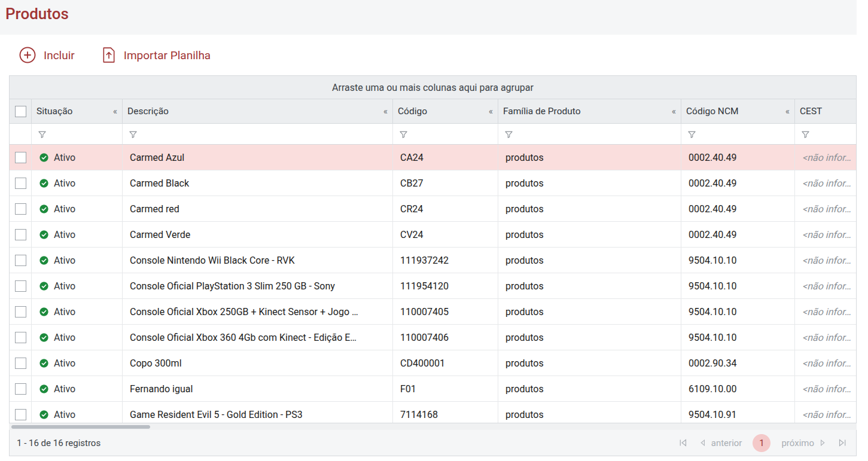This screenshot has height=461, width=868.
Task: Click the Importar Planilha upload icon
Action: [108, 55]
